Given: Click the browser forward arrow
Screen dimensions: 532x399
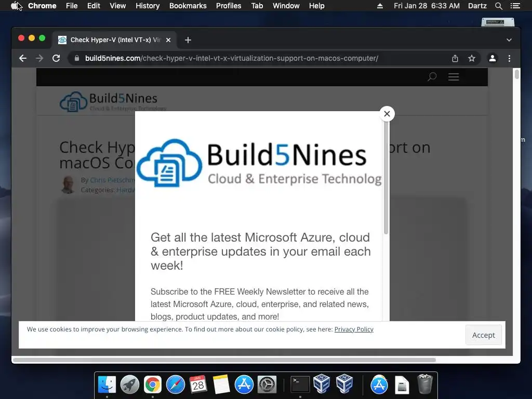Looking at the screenshot, I should click(x=39, y=58).
